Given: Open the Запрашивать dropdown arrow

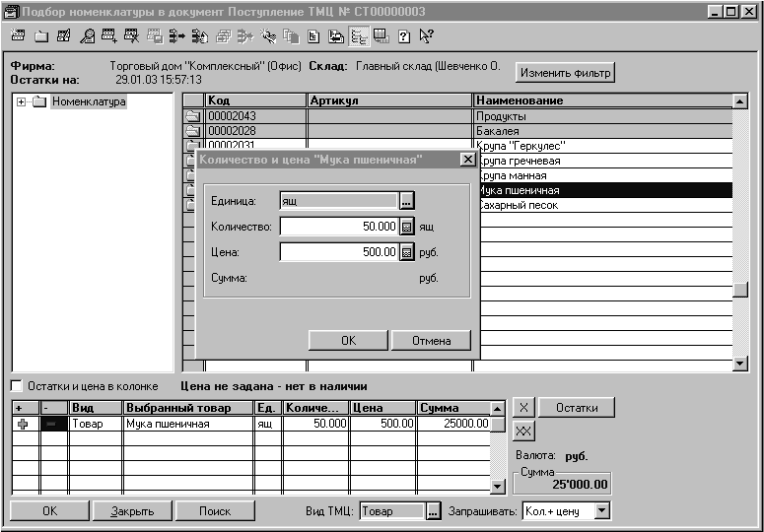Looking at the screenshot, I should pos(602,510).
